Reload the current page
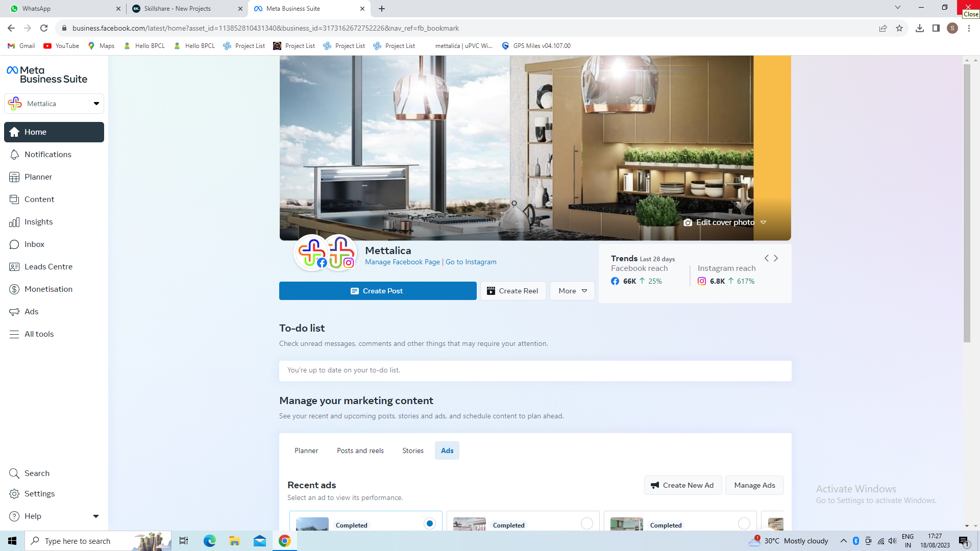Viewport: 980px width, 551px height. [x=44, y=28]
